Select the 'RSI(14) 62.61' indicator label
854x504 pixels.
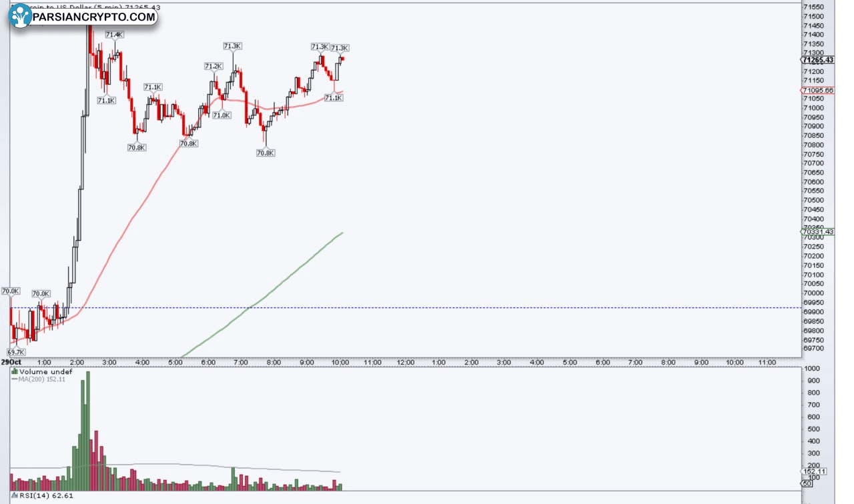tap(46, 495)
